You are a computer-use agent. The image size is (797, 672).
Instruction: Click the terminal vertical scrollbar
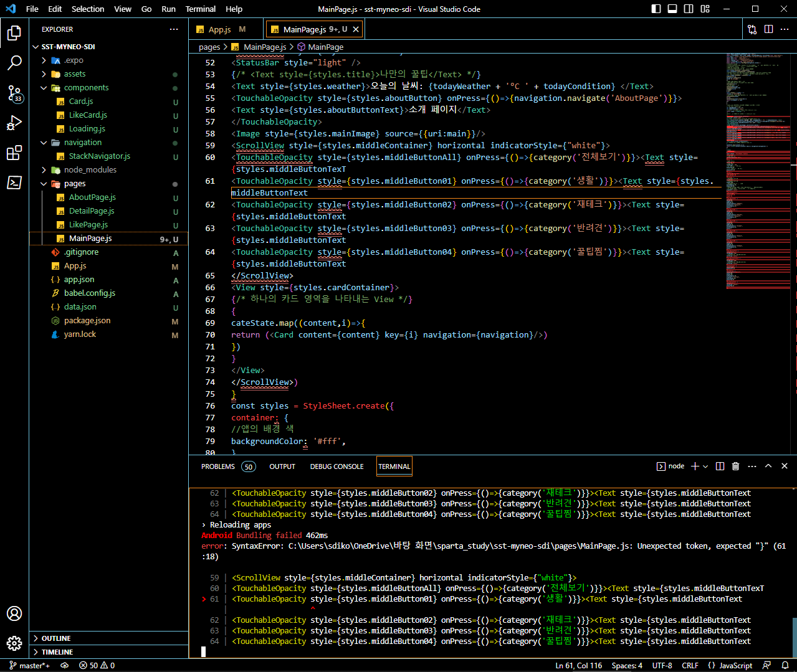(x=794, y=637)
